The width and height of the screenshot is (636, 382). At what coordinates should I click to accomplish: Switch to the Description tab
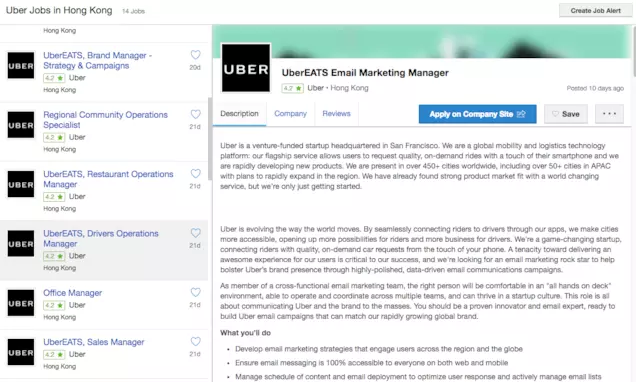click(239, 114)
